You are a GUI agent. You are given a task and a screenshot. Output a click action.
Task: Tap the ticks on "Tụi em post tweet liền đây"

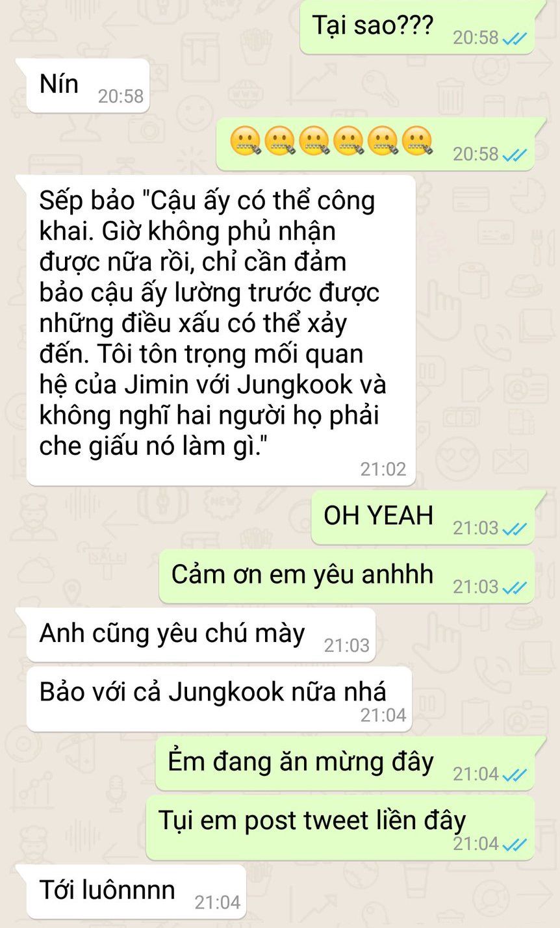click(x=514, y=845)
